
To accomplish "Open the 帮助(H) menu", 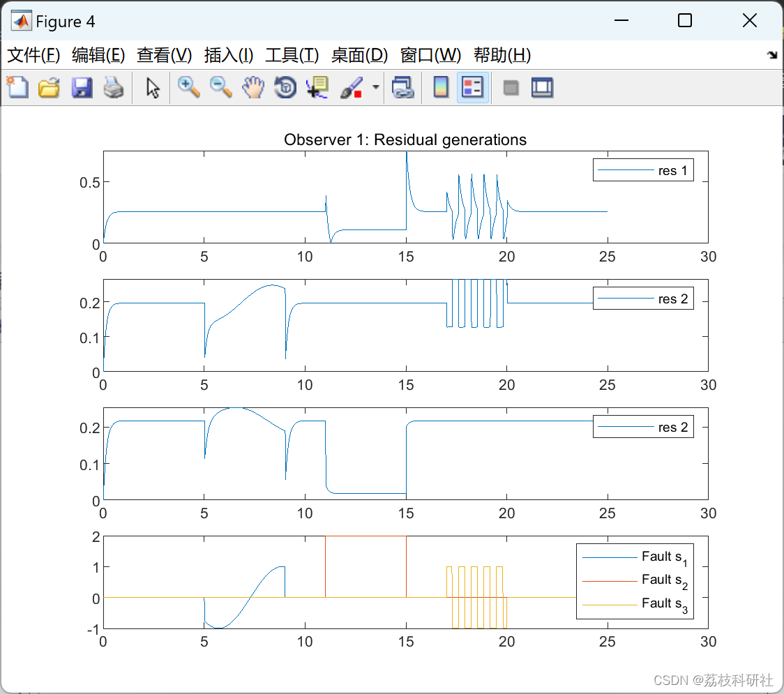I will [x=502, y=55].
